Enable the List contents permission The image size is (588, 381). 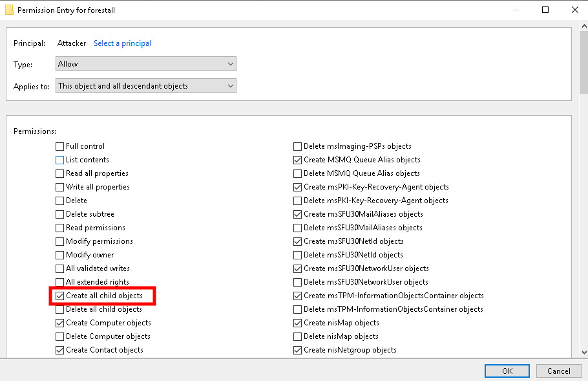tap(60, 160)
